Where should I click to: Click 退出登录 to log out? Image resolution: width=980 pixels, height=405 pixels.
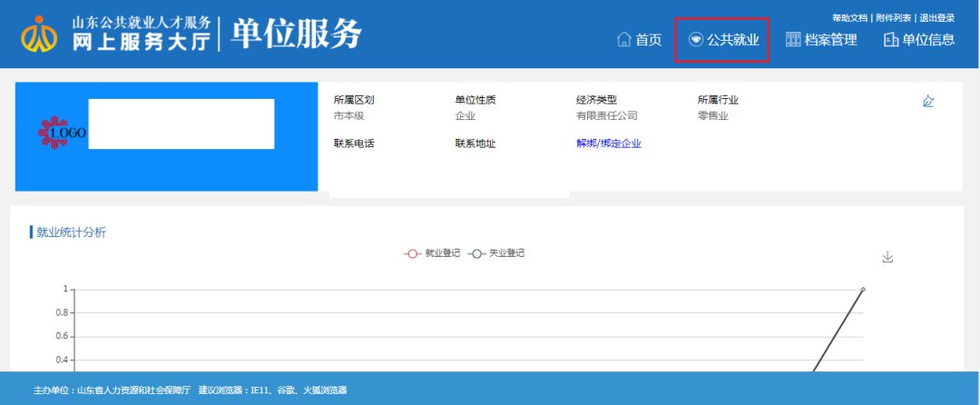coord(936,18)
